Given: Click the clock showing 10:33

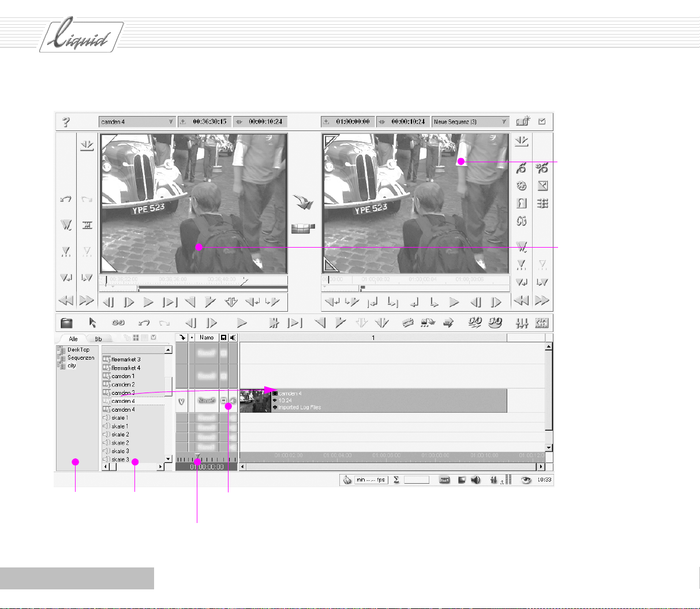Looking at the screenshot, I should click(543, 480).
